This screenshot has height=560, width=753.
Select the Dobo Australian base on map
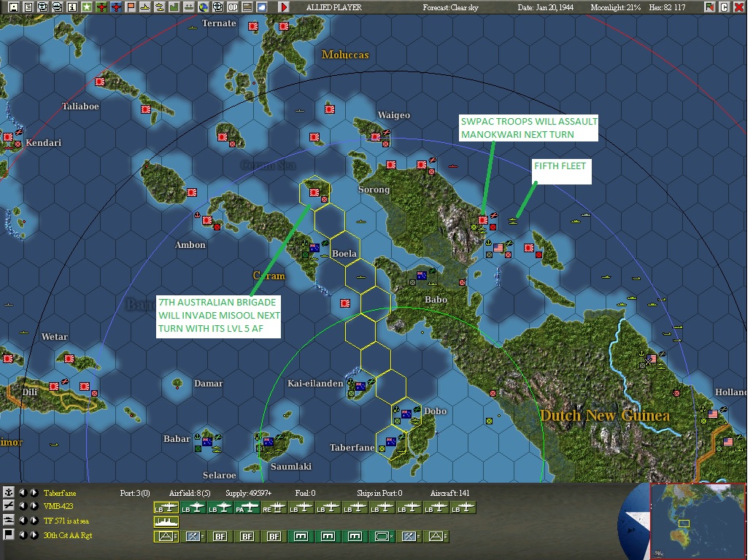tap(406, 413)
